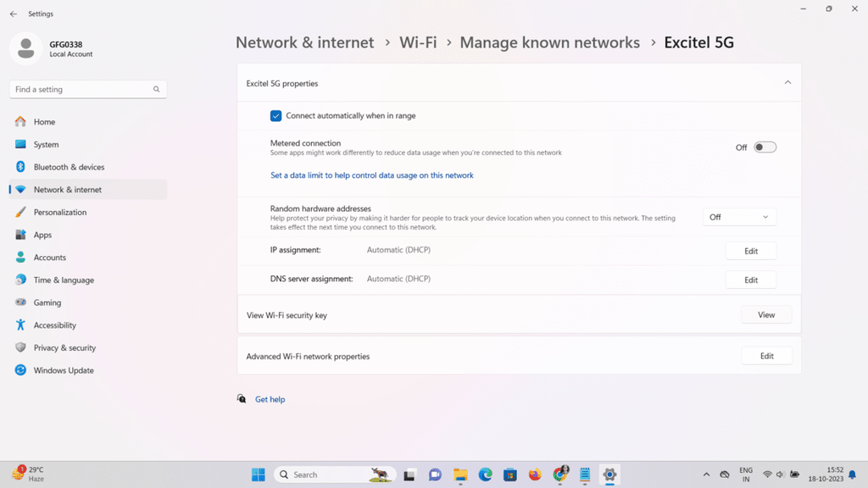Click the search magnifier in Find a setting
Image resolution: width=868 pixels, height=488 pixels.
pyautogui.click(x=157, y=89)
